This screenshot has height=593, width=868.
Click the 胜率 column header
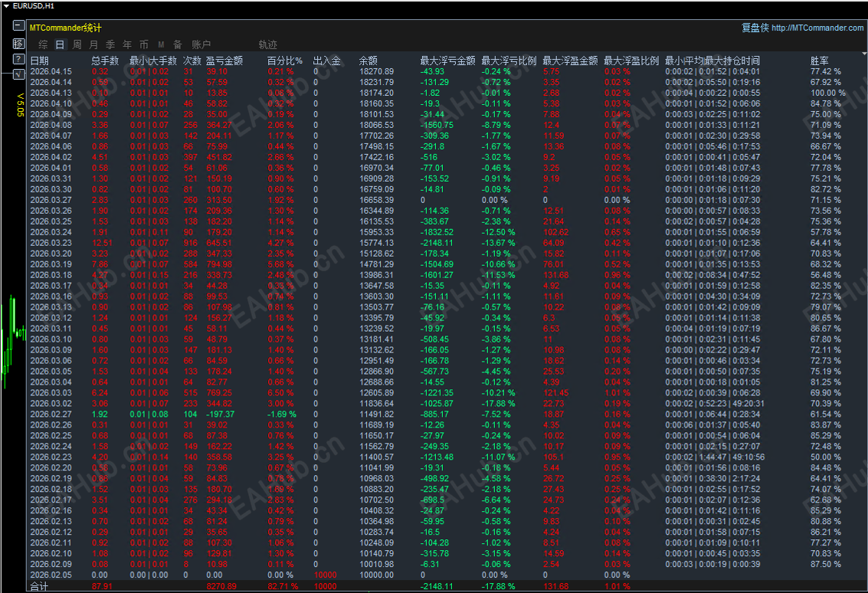tap(819, 61)
